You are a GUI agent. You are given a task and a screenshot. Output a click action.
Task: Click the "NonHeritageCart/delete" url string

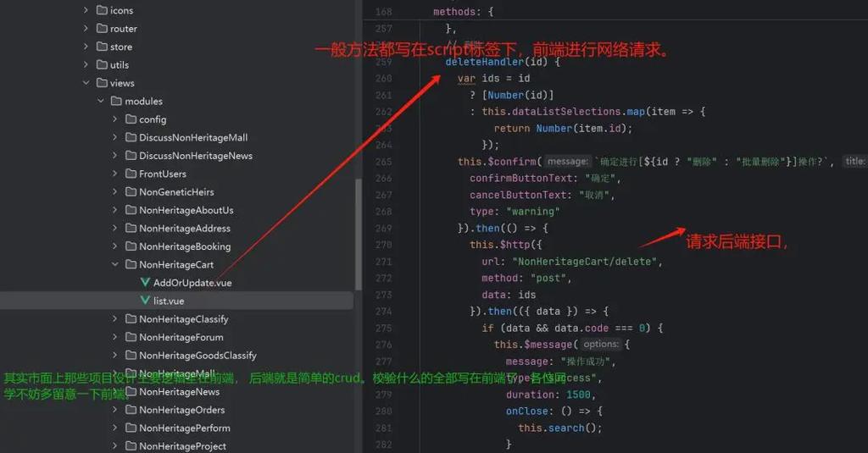point(584,261)
